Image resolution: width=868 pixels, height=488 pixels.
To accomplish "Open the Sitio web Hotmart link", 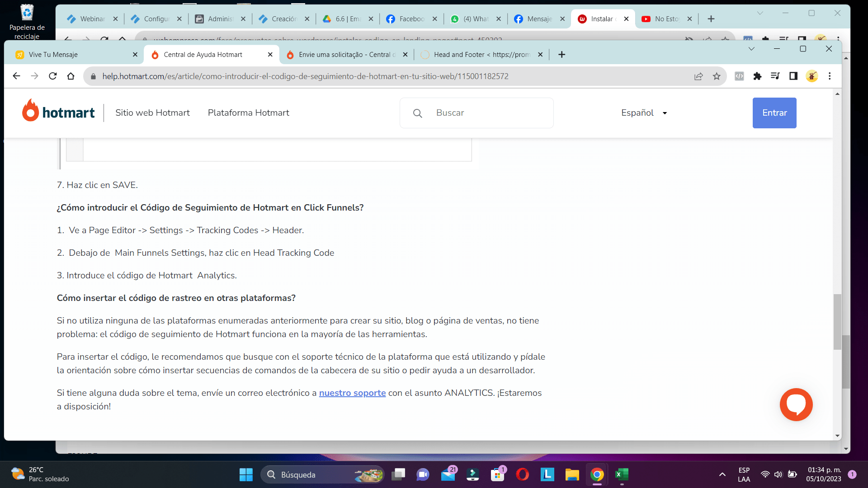I will 152,113.
